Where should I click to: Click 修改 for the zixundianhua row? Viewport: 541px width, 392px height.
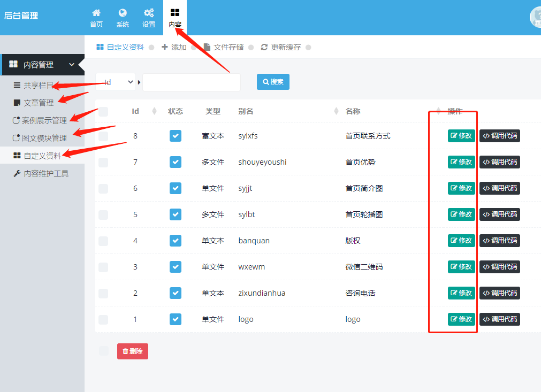tap(461, 293)
